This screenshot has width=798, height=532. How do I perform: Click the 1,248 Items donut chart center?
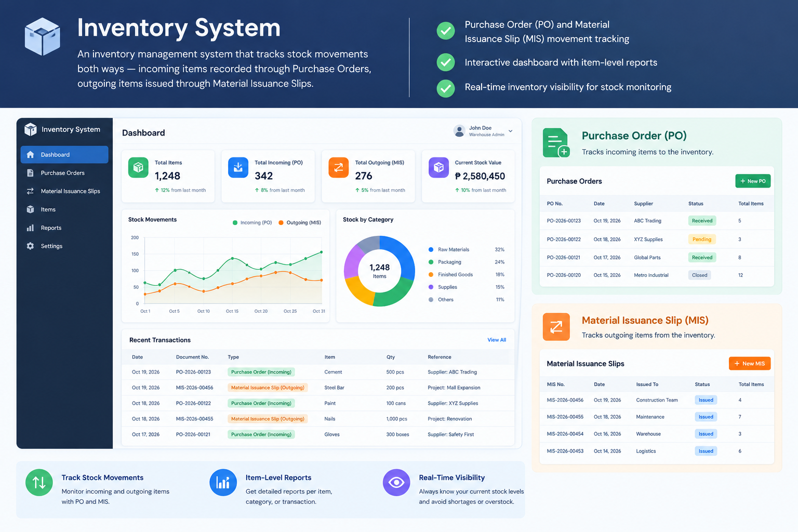[x=379, y=271]
